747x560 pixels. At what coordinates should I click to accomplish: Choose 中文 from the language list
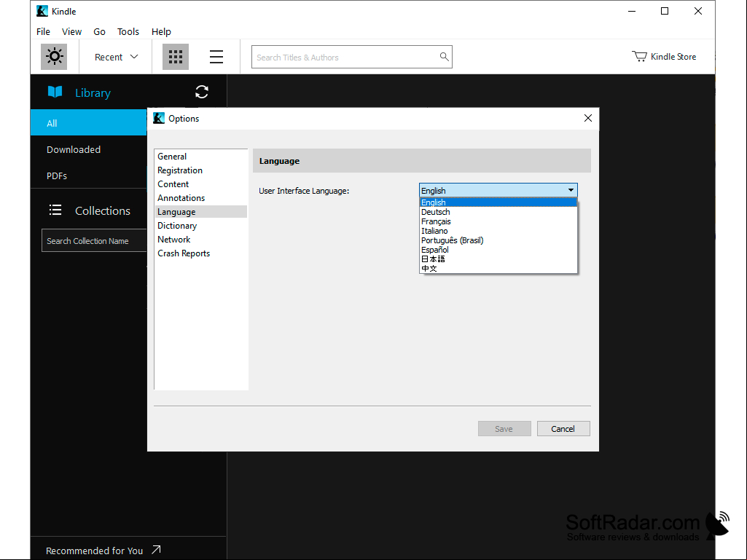click(x=498, y=269)
